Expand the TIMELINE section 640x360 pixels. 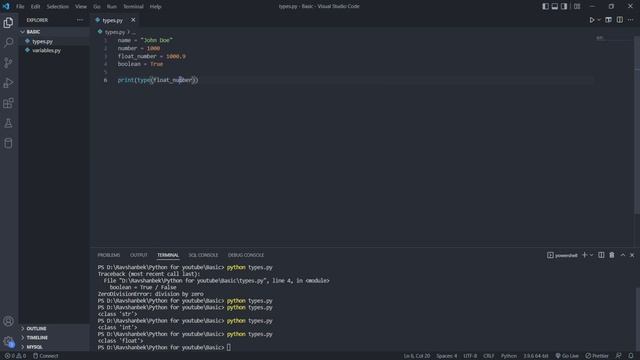[x=55, y=338]
